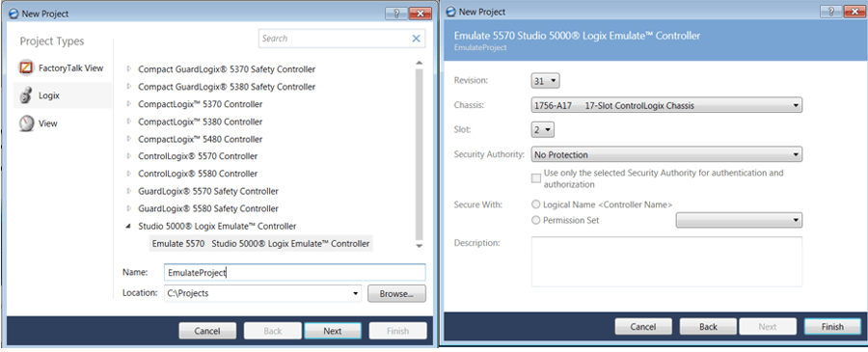Screen dimensions: 868x352
Task: Click Cancel in the right window
Action: (643, 327)
